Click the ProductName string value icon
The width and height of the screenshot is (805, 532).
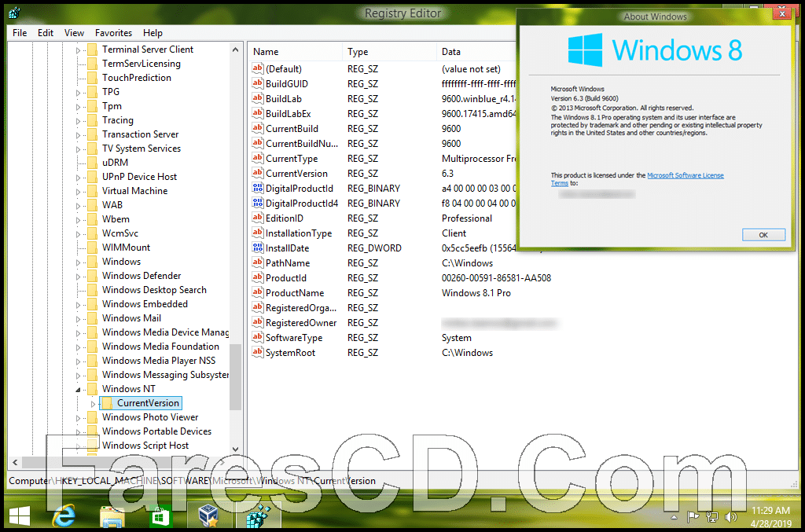click(x=257, y=292)
